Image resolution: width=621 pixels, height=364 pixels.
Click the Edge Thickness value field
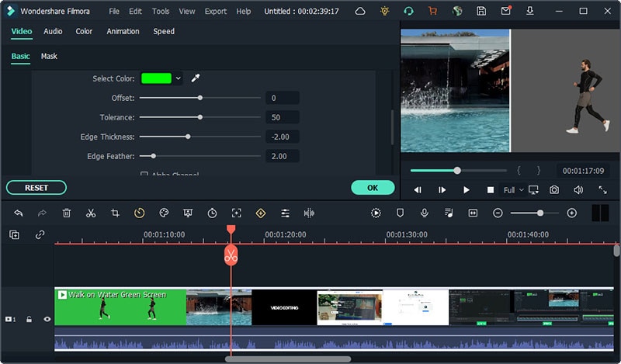[x=283, y=137]
